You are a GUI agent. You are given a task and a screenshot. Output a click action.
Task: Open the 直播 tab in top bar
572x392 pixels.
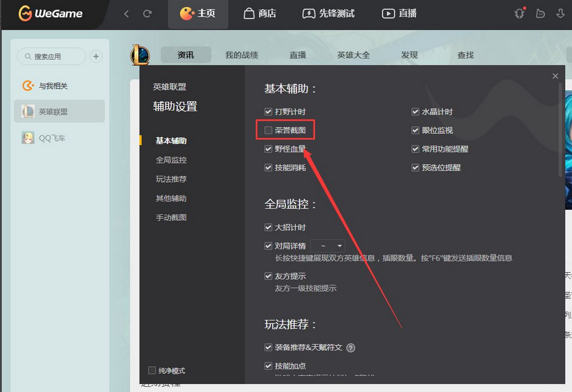(399, 14)
